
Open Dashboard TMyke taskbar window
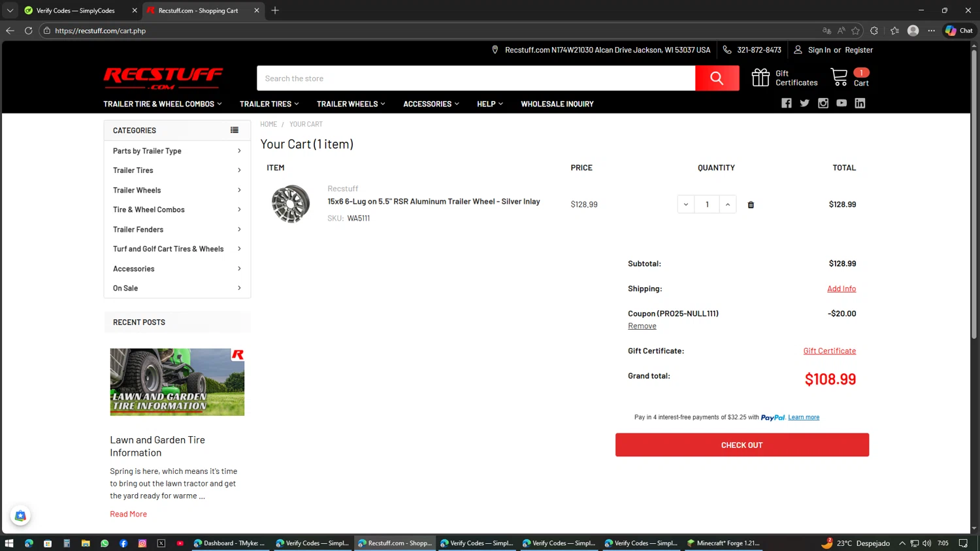coord(229,543)
